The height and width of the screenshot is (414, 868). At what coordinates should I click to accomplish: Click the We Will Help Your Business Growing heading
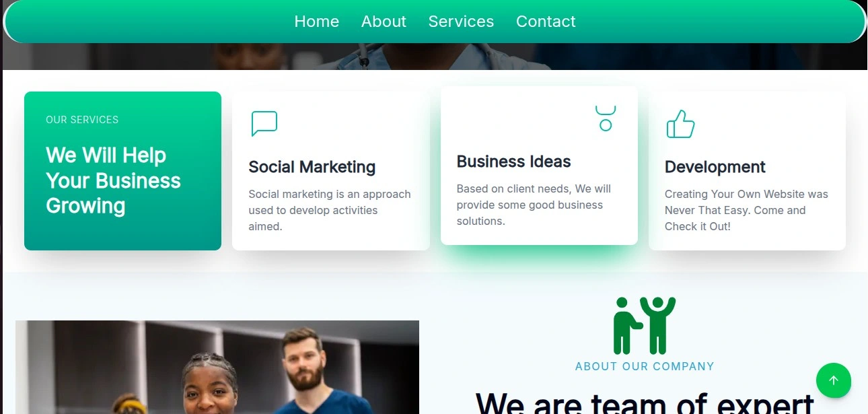click(113, 180)
